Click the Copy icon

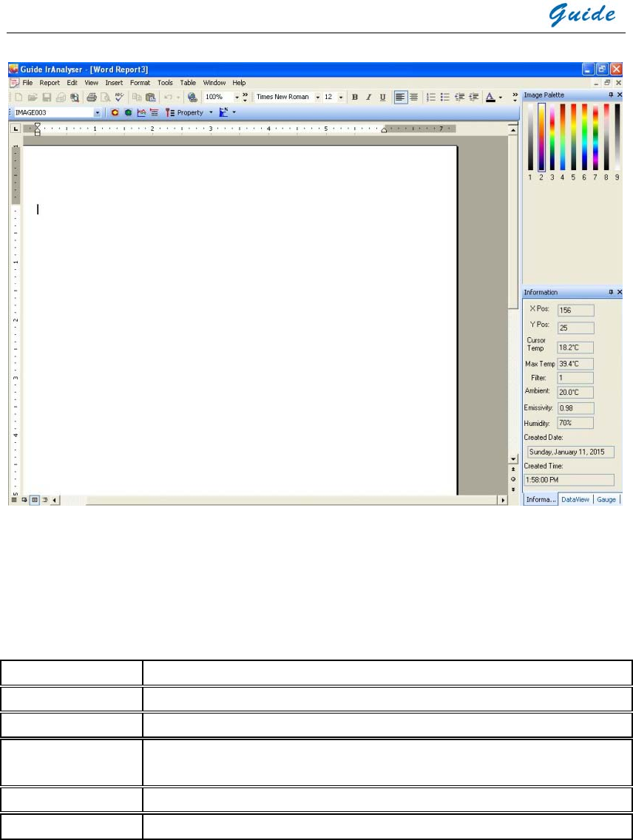click(137, 97)
